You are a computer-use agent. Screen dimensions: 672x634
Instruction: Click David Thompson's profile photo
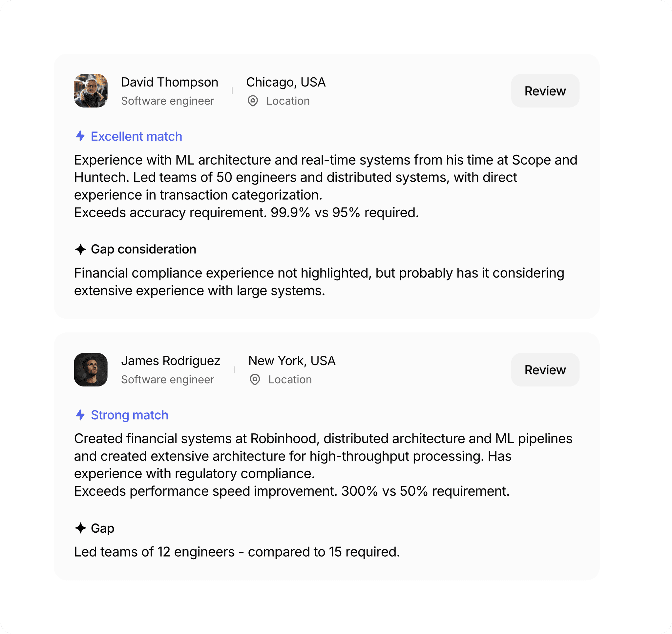91,90
